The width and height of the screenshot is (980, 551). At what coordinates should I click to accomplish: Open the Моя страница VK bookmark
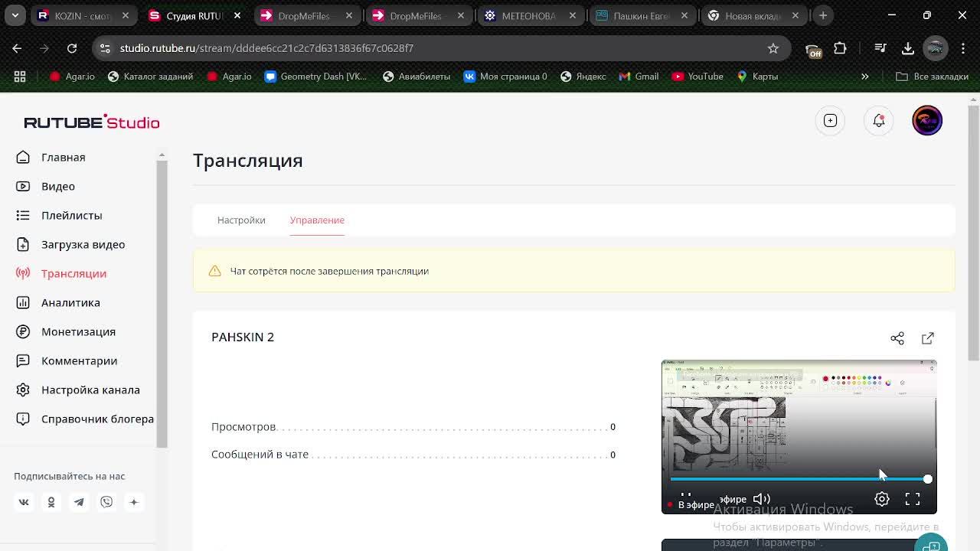coord(505,77)
